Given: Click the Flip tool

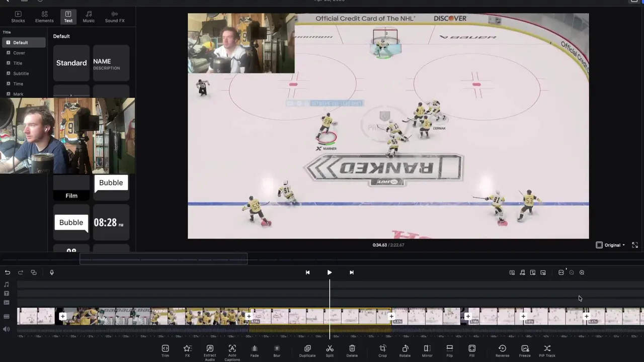Looking at the screenshot, I should tap(450, 351).
